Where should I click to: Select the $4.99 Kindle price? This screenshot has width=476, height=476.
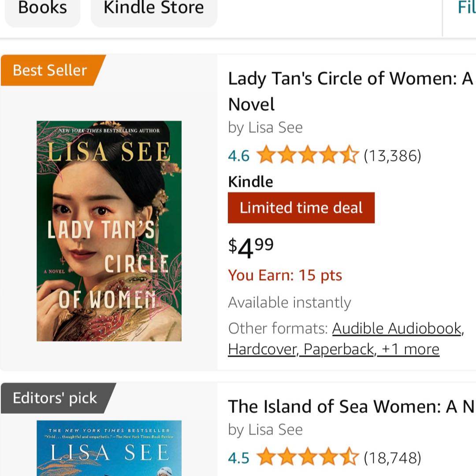point(251,247)
